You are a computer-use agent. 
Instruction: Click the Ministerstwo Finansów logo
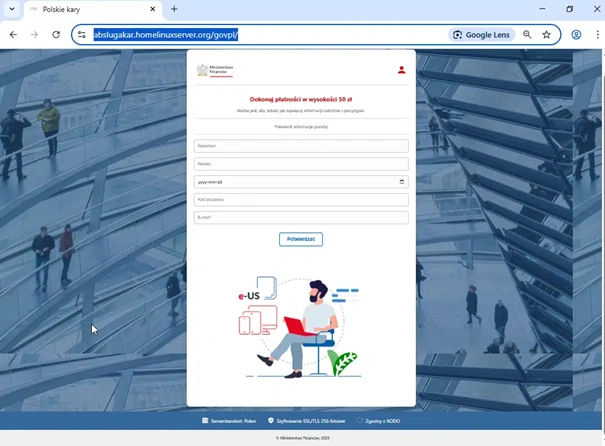click(x=215, y=71)
